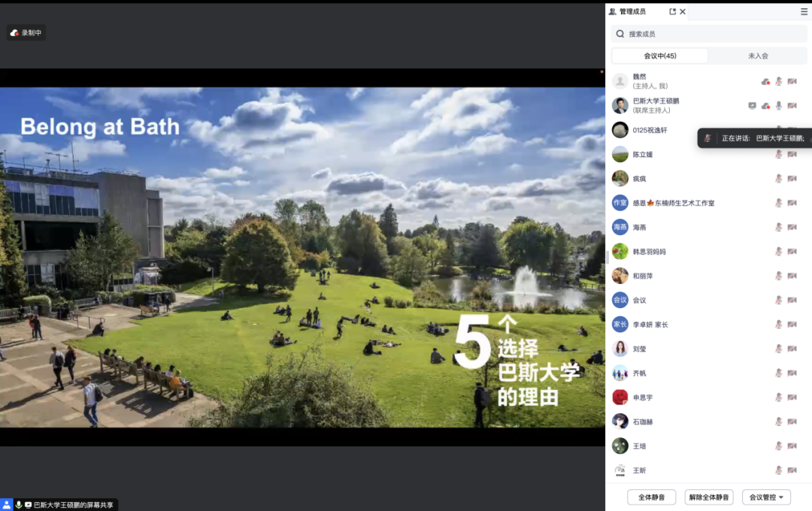Toggle 韩思羽妈妈's microphone icon
The image size is (812, 511).
(778, 252)
